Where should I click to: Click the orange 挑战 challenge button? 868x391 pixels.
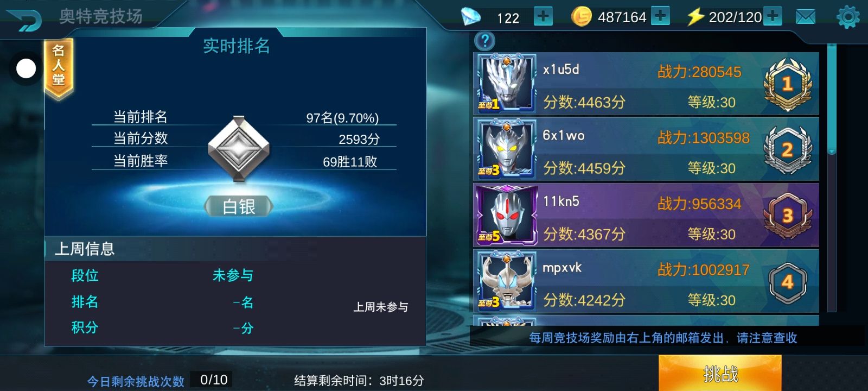(720, 373)
